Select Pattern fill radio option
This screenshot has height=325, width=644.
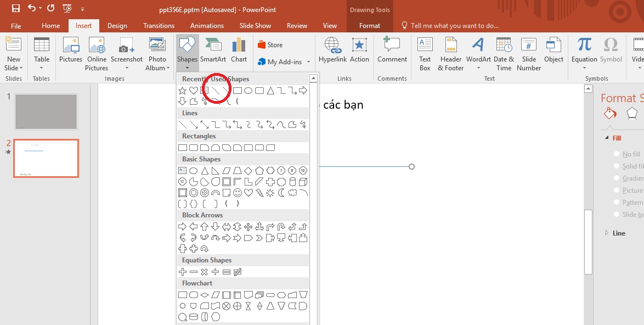click(617, 202)
